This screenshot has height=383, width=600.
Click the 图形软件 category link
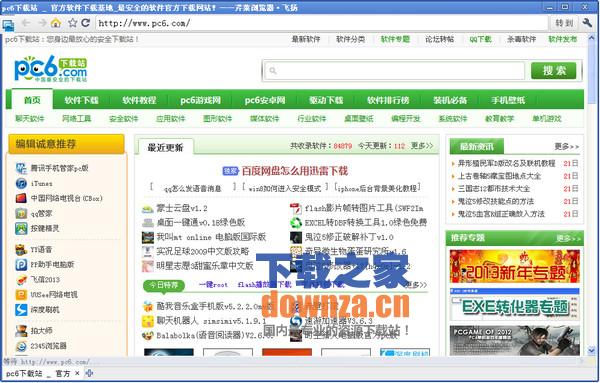pos(218,119)
